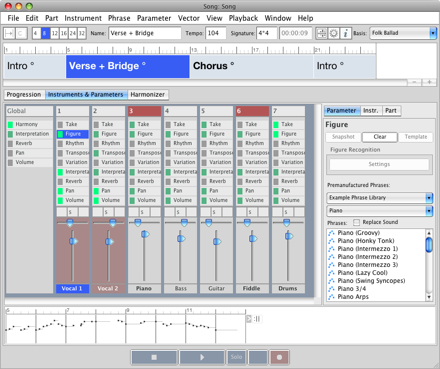The width and height of the screenshot is (440, 369).
Task: Click the solo S button on Piano track
Action: (142, 212)
